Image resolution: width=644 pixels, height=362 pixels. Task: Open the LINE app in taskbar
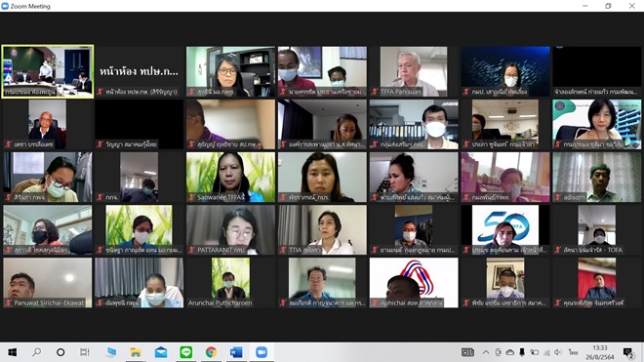186,352
